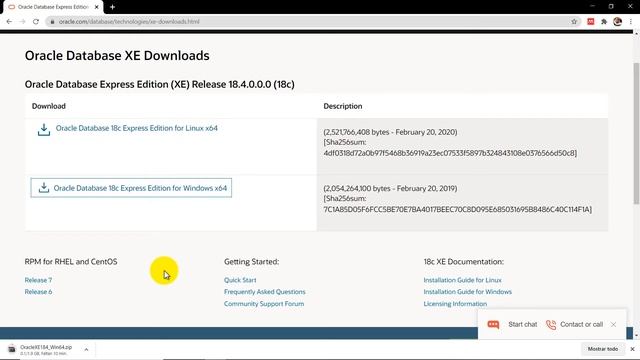This screenshot has width=640, height=360.
Task: Close the Oracle Database Express Edition tab
Action: tap(96, 7)
